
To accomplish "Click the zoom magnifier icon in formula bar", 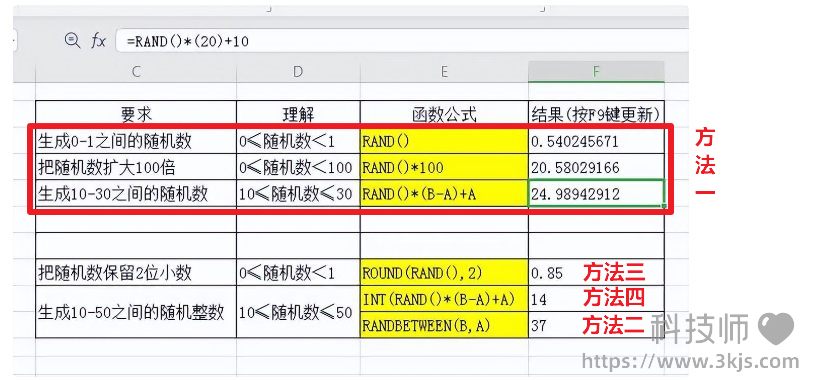I will 72,40.
